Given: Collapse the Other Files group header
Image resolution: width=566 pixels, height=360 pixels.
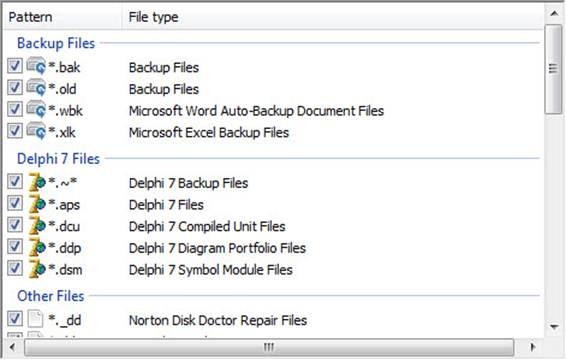Looking at the screenshot, I should tap(51, 296).
